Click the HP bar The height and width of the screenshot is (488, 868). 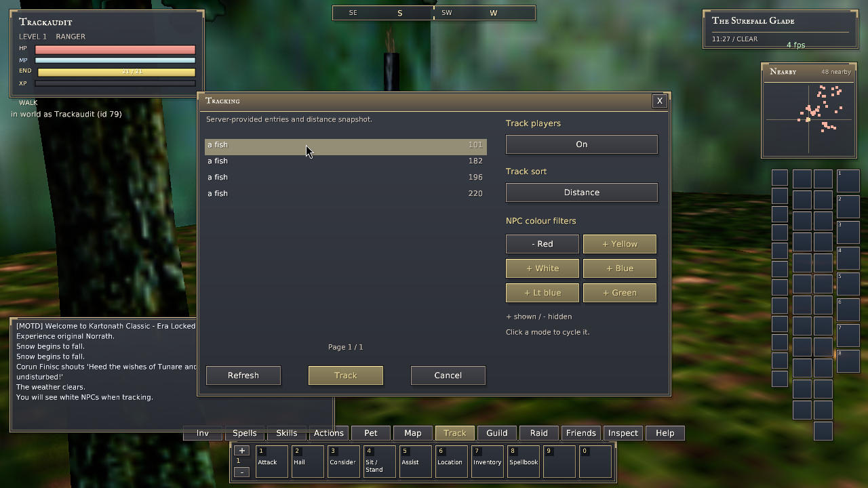(x=115, y=49)
